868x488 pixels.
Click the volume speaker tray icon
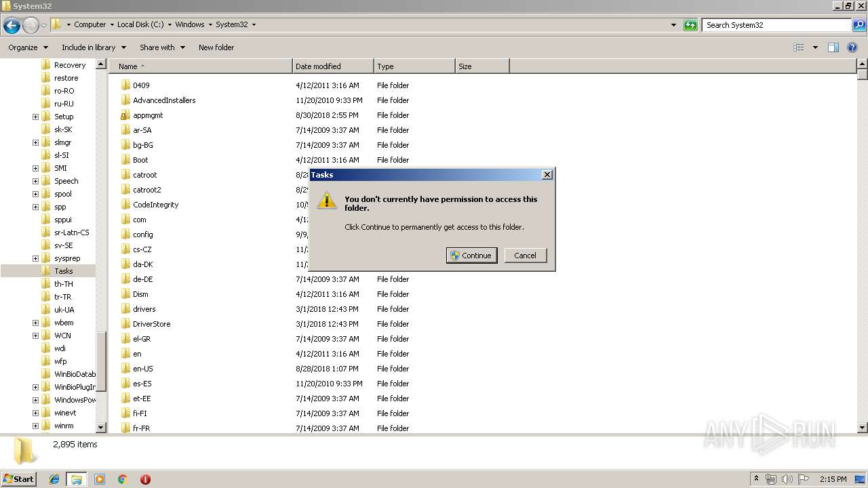(x=787, y=479)
